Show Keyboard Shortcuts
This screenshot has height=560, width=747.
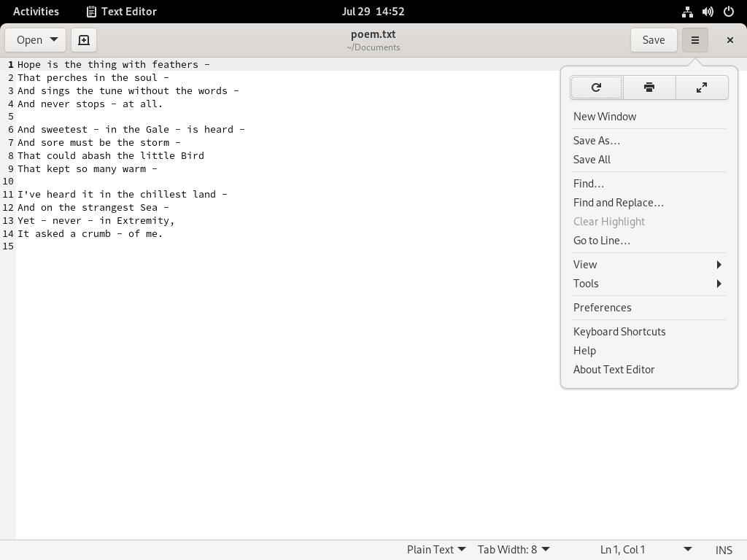coord(649,332)
